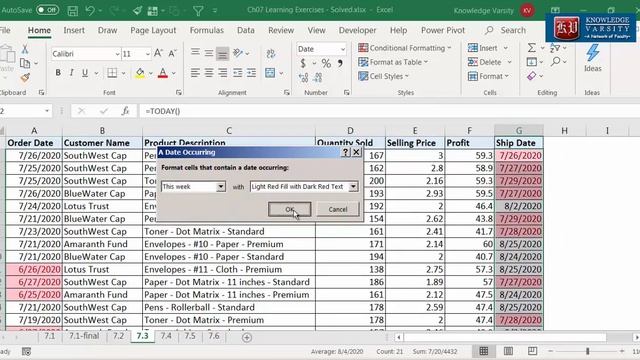Click the Find & Select magnifier icon

(x=556, y=62)
